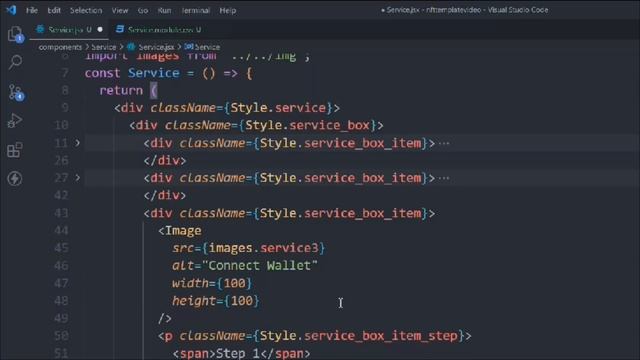
Task: Open the Search view in the activity bar
Action: point(15,62)
